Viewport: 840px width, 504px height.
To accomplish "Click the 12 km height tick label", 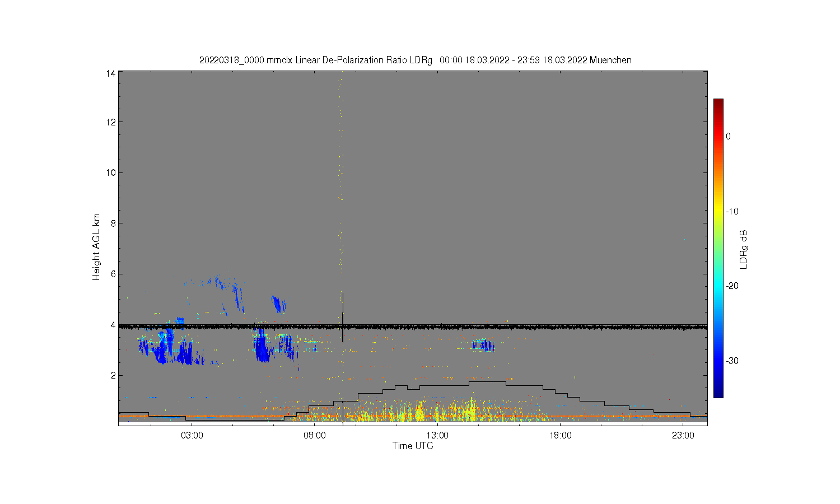I will (111, 122).
